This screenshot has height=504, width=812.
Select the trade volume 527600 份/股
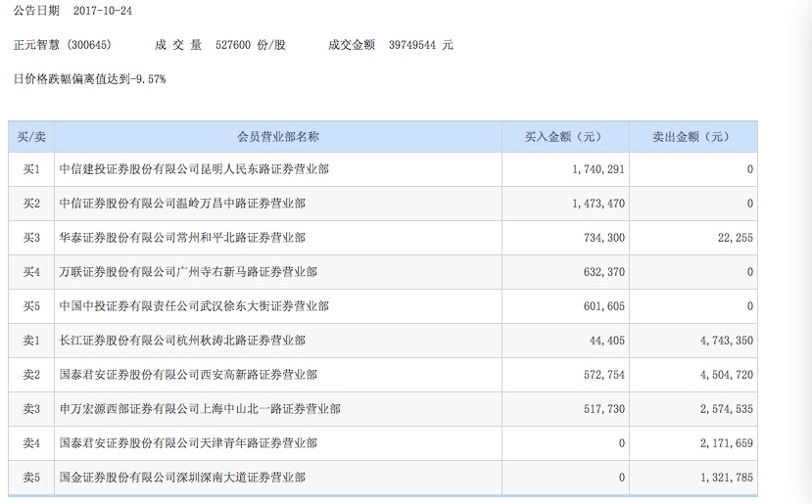pos(251,45)
